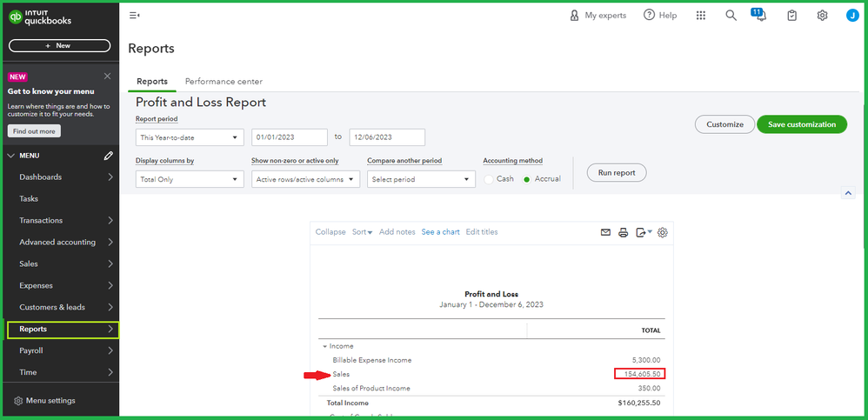Open My experts
Screen dimensions: 868x420
(598, 16)
